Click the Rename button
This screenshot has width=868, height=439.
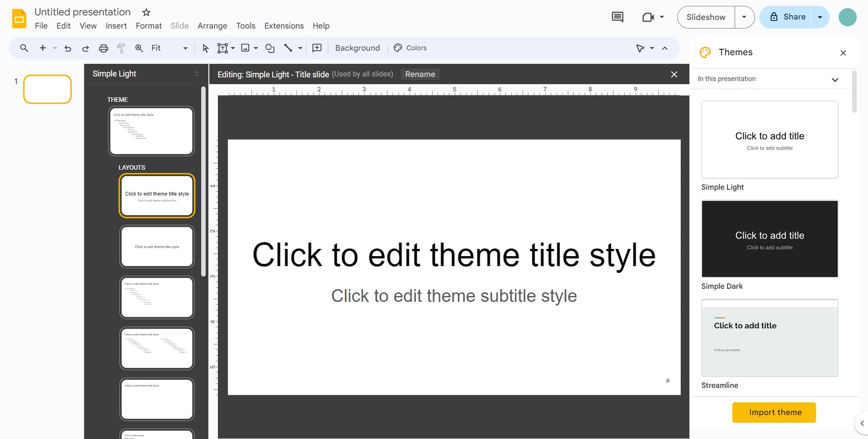coord(420,74)
